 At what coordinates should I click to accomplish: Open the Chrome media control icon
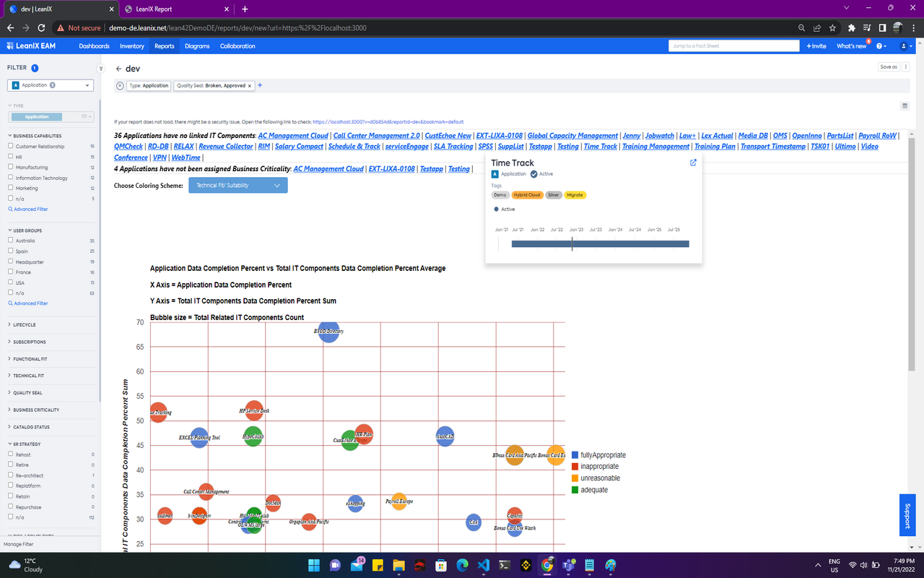[867, 27]
